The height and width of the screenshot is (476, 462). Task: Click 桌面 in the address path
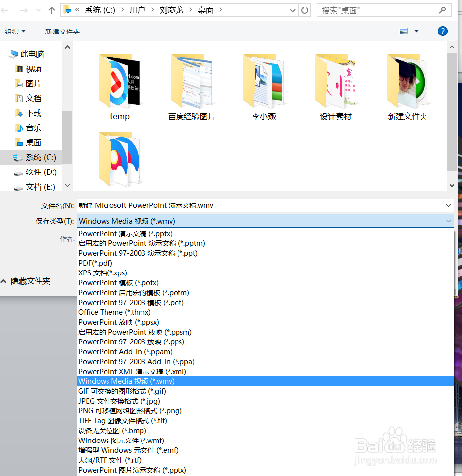pyautogui.click(x=206, y=10)
